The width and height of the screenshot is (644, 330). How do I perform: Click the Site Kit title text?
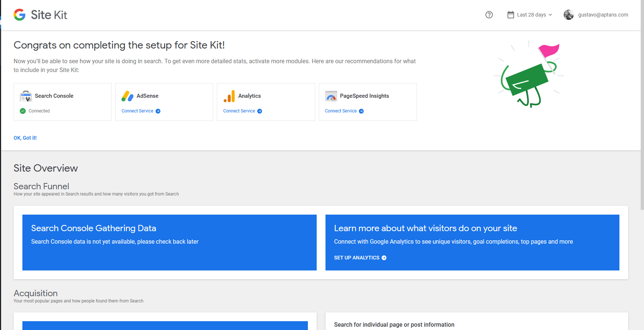coord(49,15)
